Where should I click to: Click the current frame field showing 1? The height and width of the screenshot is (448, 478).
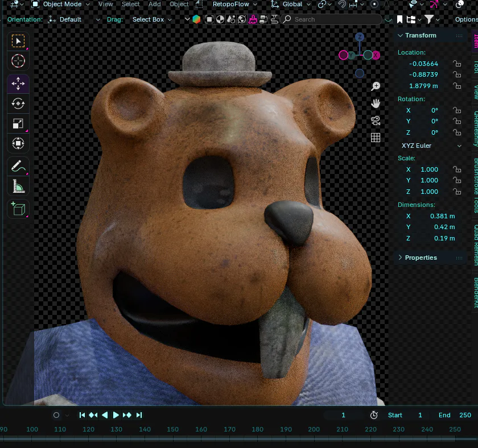point(343,415)
